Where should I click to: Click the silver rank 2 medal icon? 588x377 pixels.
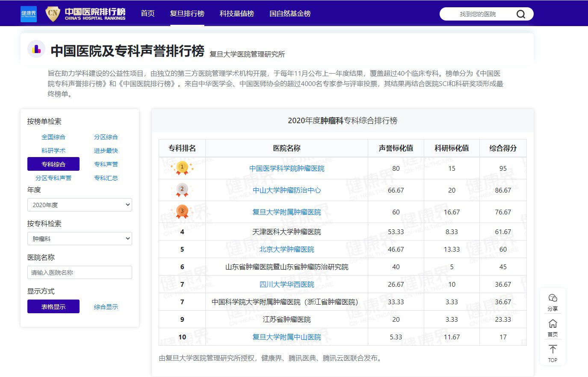point(182,190)
